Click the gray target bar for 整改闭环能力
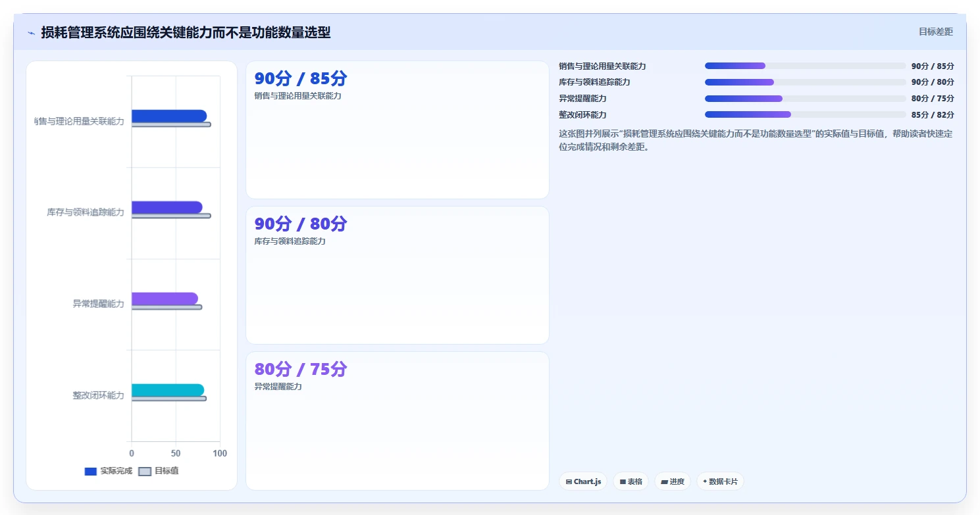This screenshot has height=515, width=980. pyautogui.click(x=169, y=399)
